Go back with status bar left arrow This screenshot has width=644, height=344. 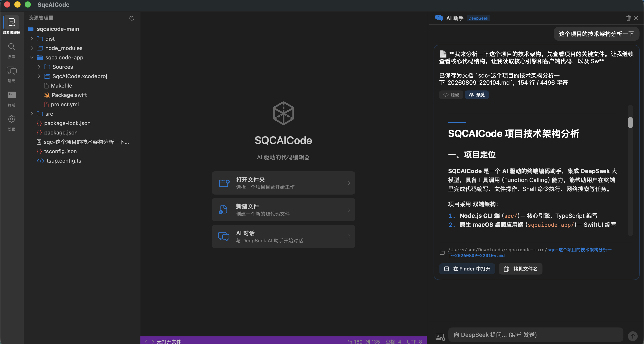[146, 342]
